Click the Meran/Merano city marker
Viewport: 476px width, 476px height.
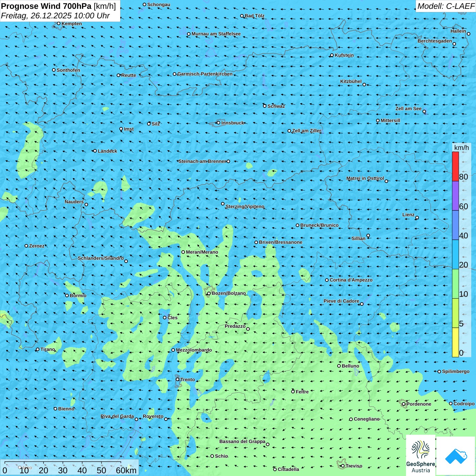coord(183,252)
